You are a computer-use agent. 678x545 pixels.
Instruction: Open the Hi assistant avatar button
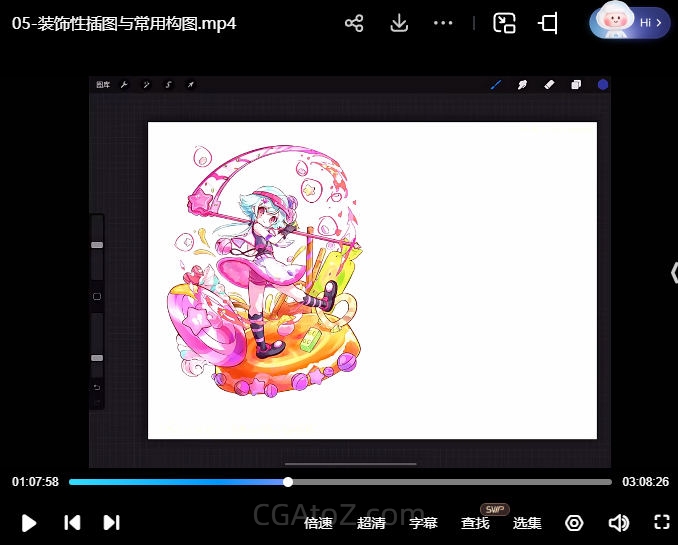(x=630, y=21)
